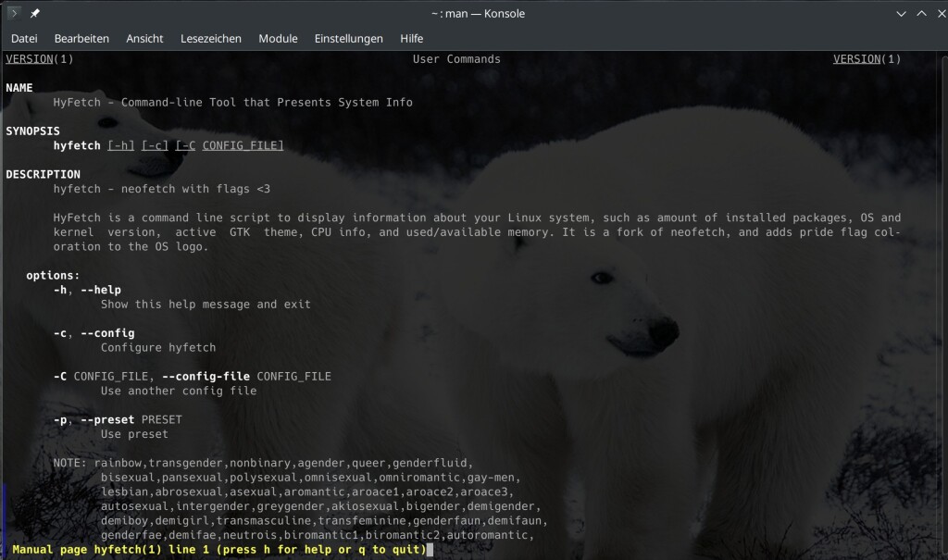The image size is (948, 560).
Task: Open the Lesezeichen menu
Action: (211, 39)
